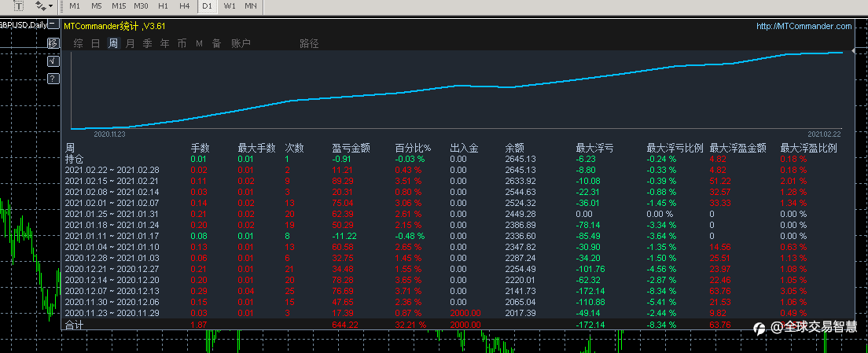Open the 月 monthly statistics tab
This screenshot has width=868, height=353.
[130, 44]
